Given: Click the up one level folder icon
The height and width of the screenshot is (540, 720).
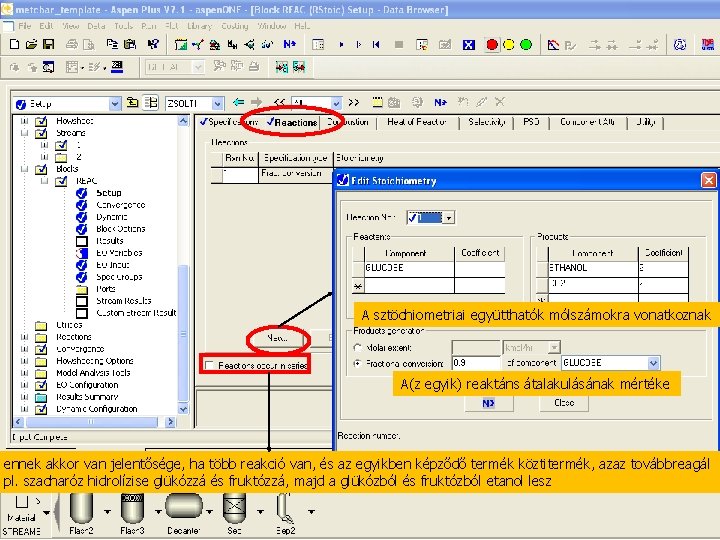Looking at the screenshot, I should point(133,102).
